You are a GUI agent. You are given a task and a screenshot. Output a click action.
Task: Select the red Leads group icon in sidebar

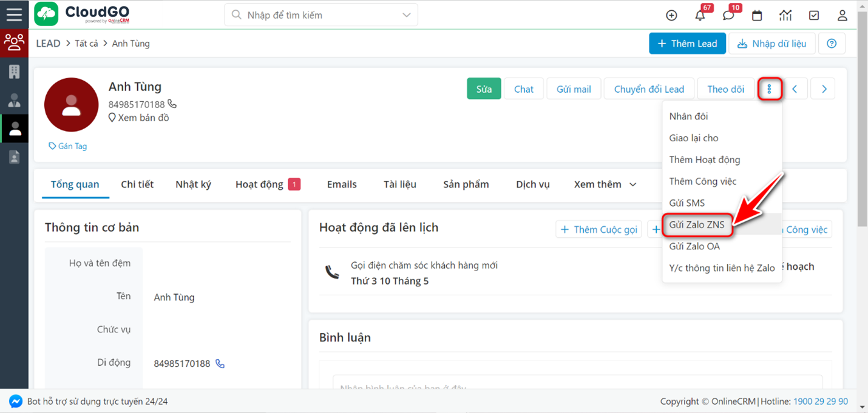pyautogui.click(x=14, y=42)
